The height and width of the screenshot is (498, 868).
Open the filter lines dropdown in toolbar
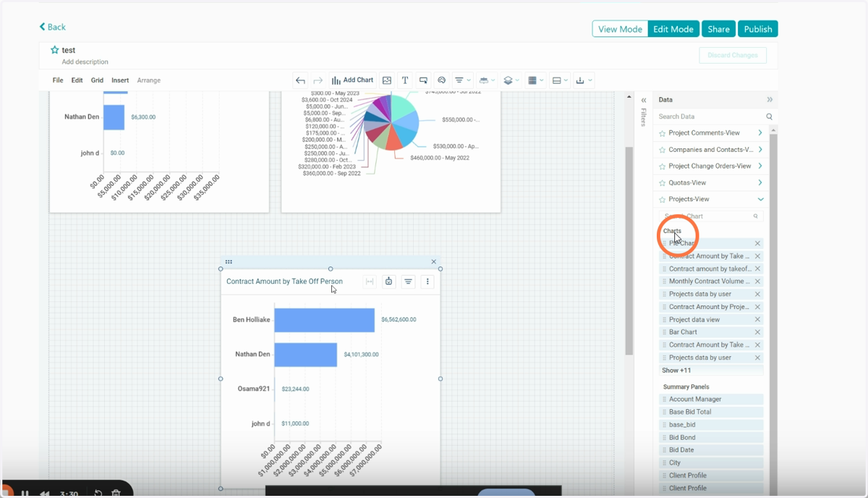click(462, 80)
